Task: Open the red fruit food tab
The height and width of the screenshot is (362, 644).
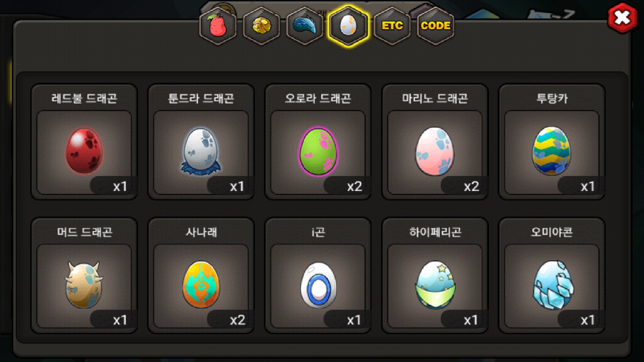Action: 218,26
